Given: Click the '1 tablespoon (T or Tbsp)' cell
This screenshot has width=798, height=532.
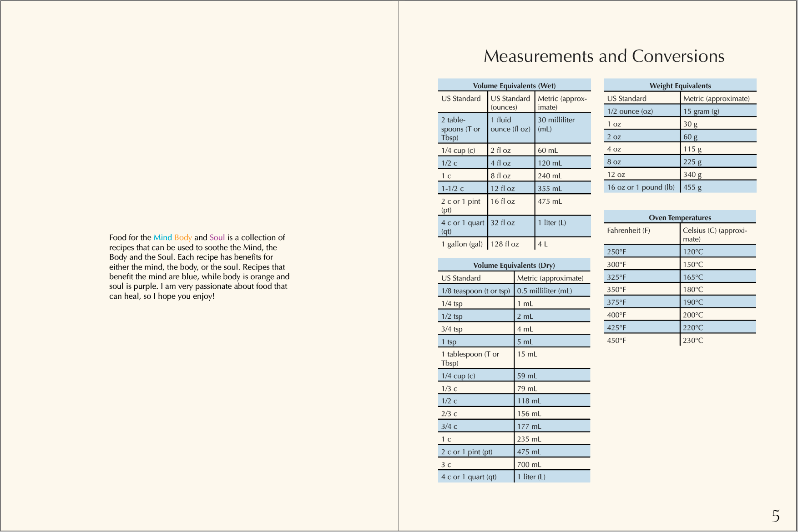Looking at the screenshot, I should pyautogui.click(x=476, y=358).
